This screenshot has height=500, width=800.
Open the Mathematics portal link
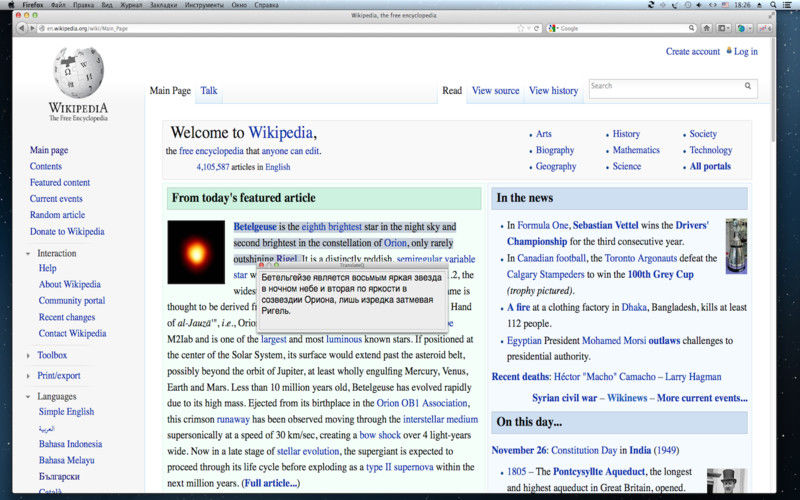click(x=636, y=150)
